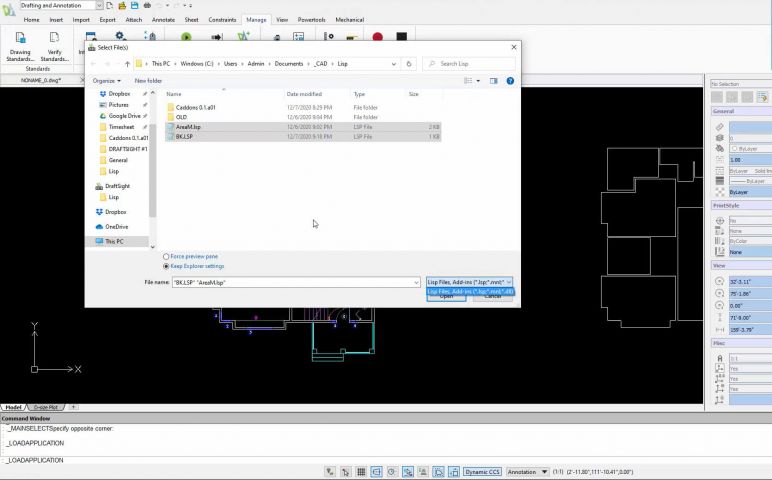Viewport: 772px width, 480px height.
Task: Toggle the Dynamic CCS button
Action: click(481, 472)
